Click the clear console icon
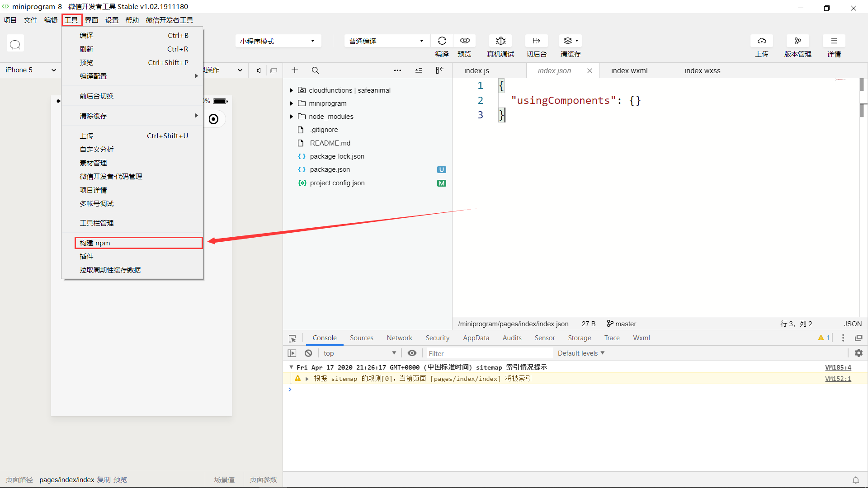The image size is (868, 488). click(308, 353)
